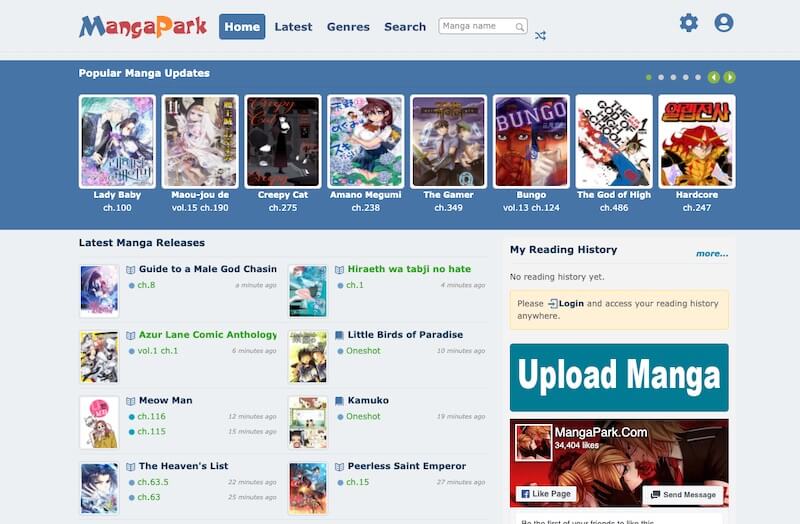Go to next carousel page arrow
The height and width of the screenshot is (524, 800).
pos(730,77)
